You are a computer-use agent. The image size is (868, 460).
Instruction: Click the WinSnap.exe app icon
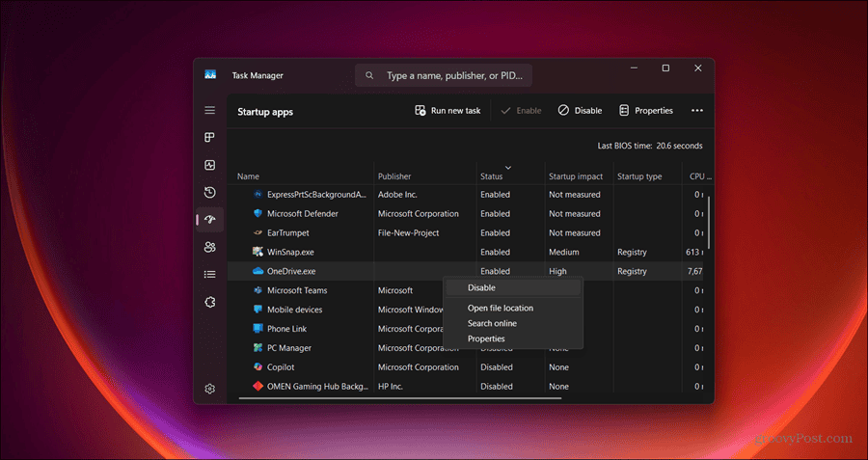(258, 252)
